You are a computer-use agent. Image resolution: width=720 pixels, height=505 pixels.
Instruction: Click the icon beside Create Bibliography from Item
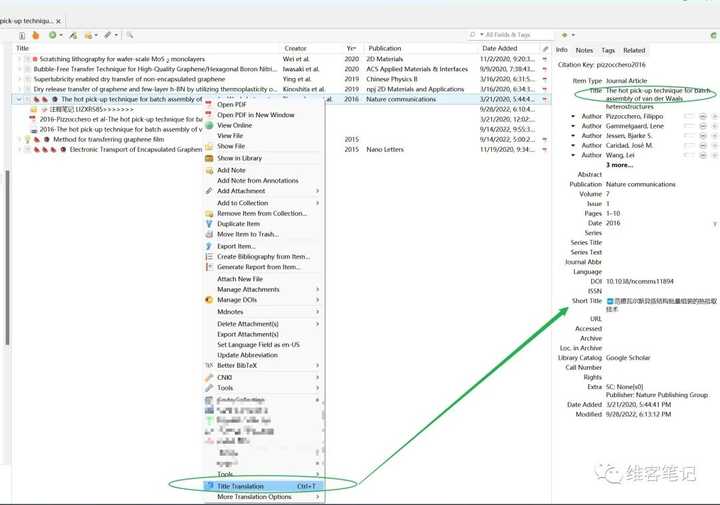pyautogui.click(x=209, y=257)
